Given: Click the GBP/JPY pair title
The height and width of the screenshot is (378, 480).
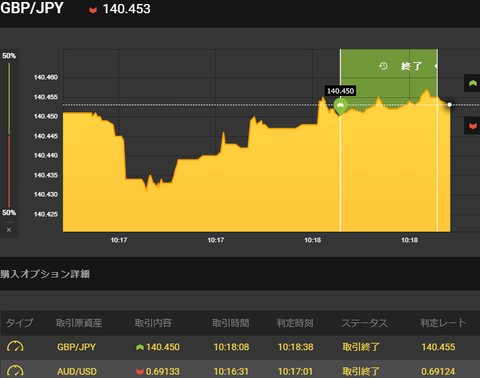Looking at the screenshot, I should pyautogui.click(x=32, y=8).
